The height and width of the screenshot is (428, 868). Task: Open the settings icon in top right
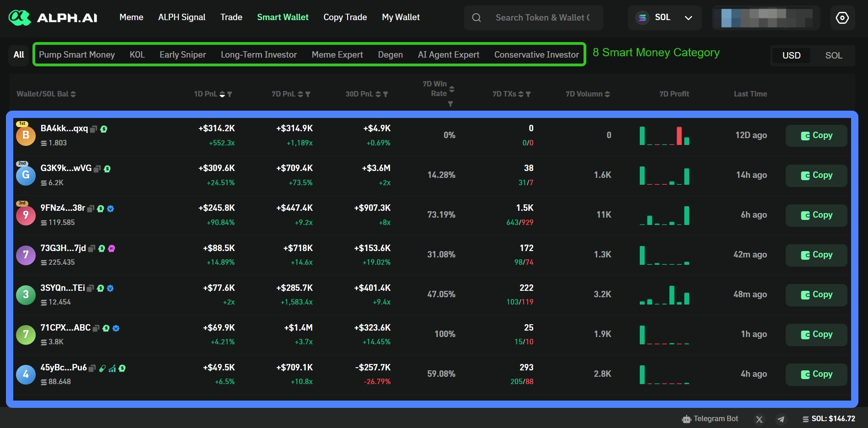pyautogui.click(x=842, y=18)
